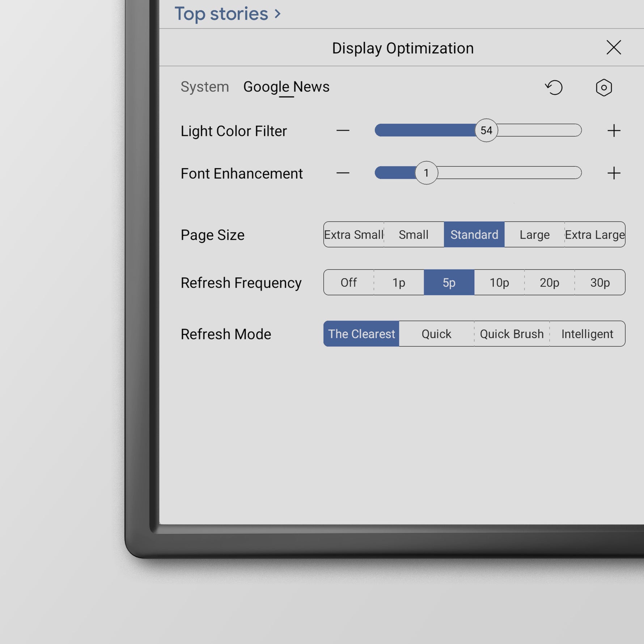The image size is (644, 644).
Task: Switch to the System tab
Action: (x=204, y=87)
